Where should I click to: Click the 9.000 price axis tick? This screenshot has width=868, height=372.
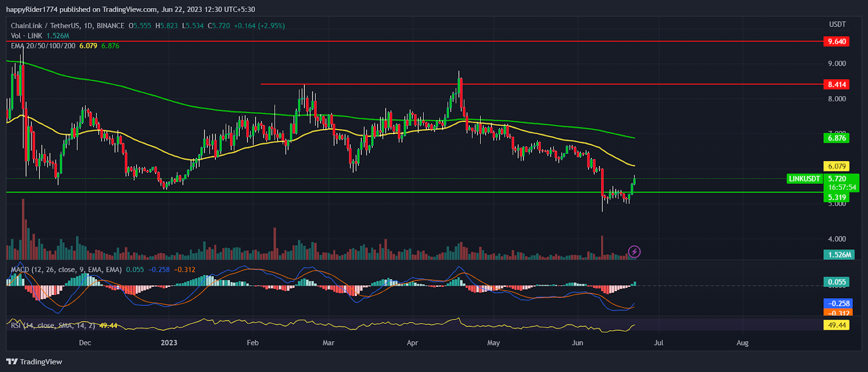click(x=837, y=63)
